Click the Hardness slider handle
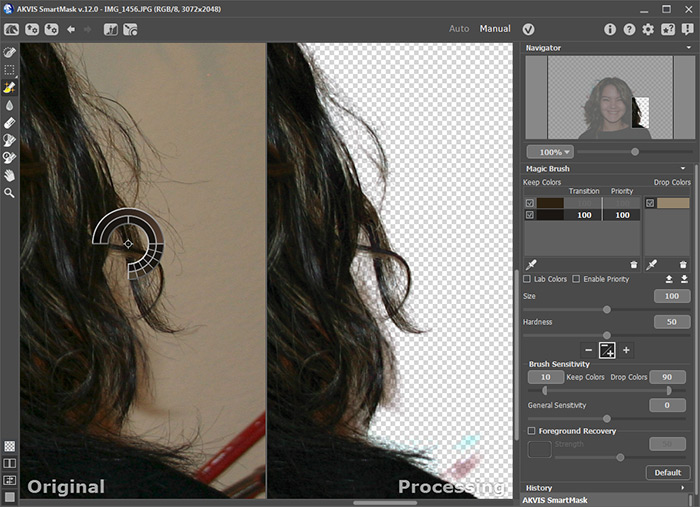The width and height of the screenshot is (700, 507). pos(607,335)
